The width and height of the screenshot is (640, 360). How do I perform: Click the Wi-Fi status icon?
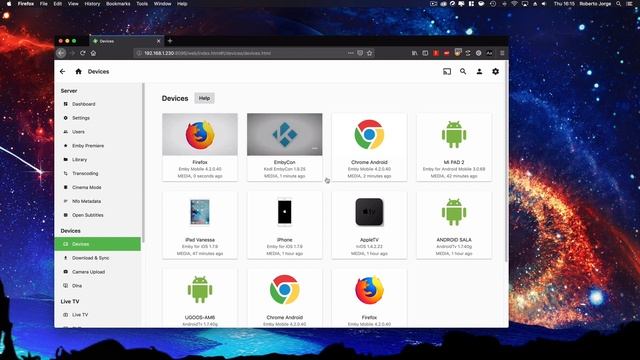coord(514,4)
